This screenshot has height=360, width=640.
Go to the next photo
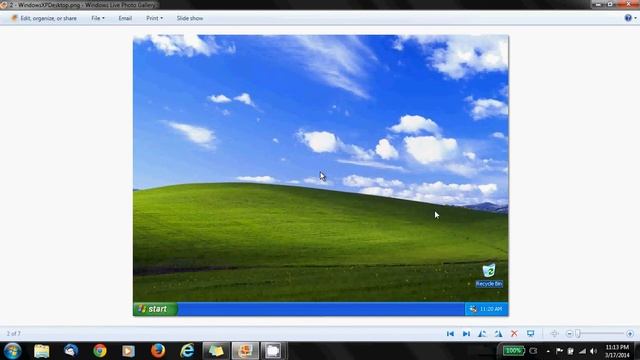(466, 333)
